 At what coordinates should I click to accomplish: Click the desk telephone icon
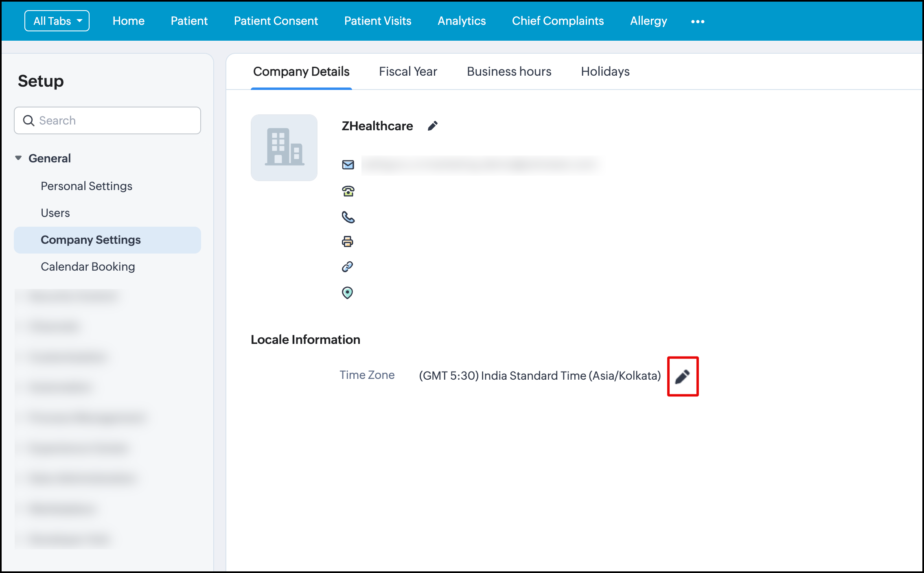click(348, 191)
